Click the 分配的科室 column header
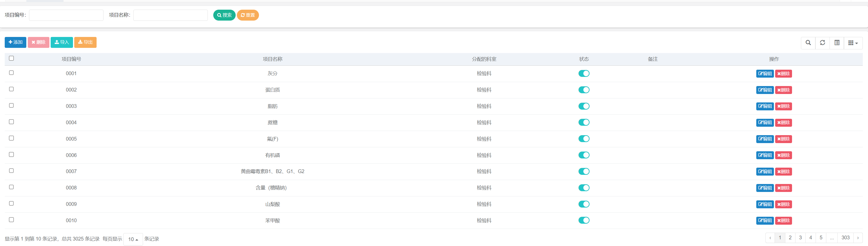Screen dimensions: 868x246 tap(484, 59)
